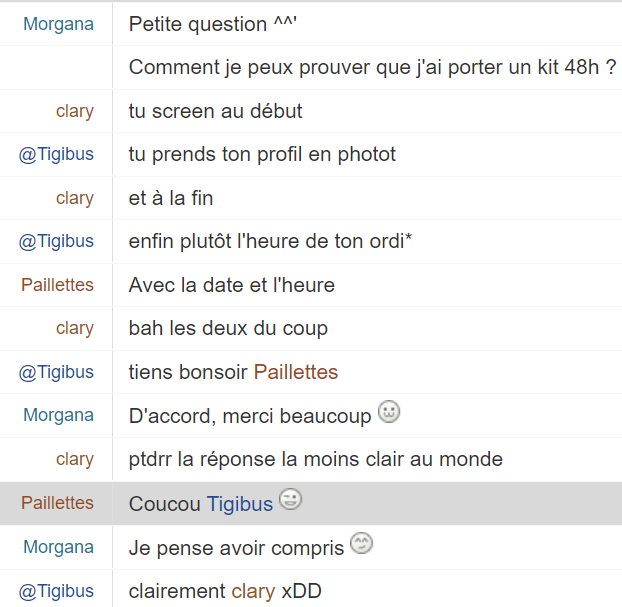Screen dimensions: 622x607
Task: Select @Tigibus beside "enfin plutôt l'heure" message
Action: (x=56, y=241)
